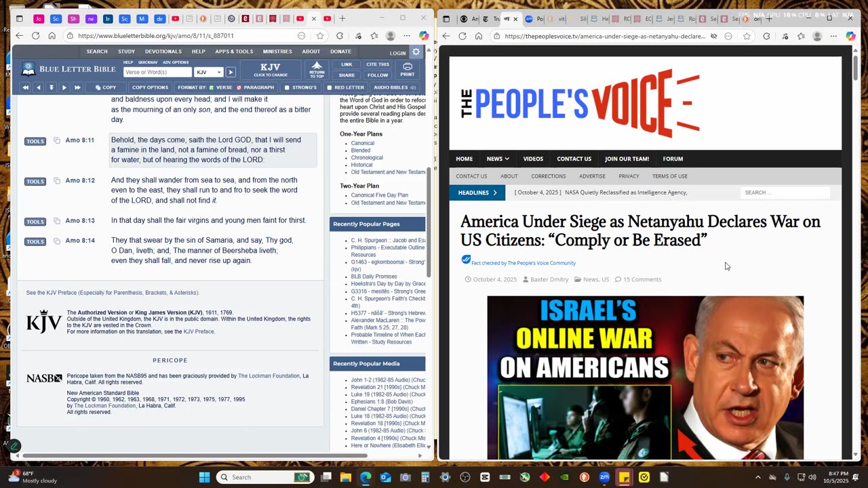Go back in the Blue Letter Bible browser
This screenshot has width=868, height=488.
point(19,36)
